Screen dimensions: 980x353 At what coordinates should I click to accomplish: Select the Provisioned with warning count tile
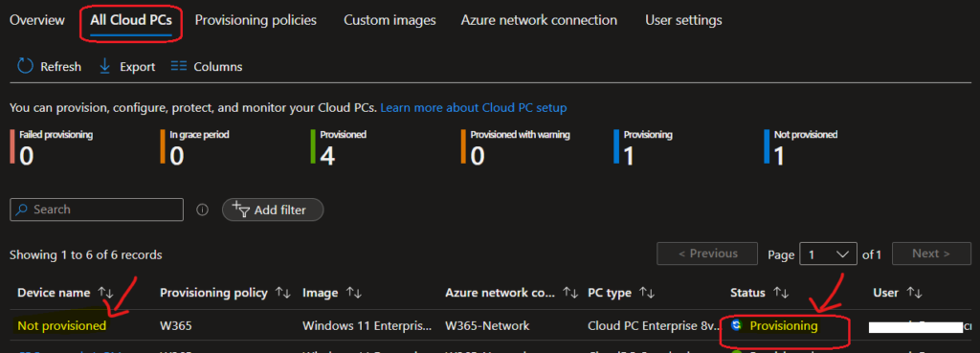click(516, 146)
